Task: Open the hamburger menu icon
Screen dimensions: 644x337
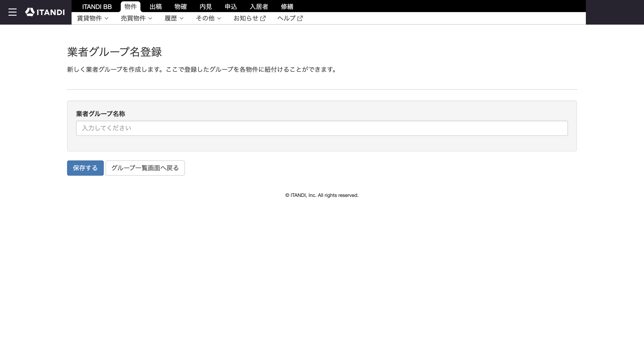Action: click(x=12, y=12)
